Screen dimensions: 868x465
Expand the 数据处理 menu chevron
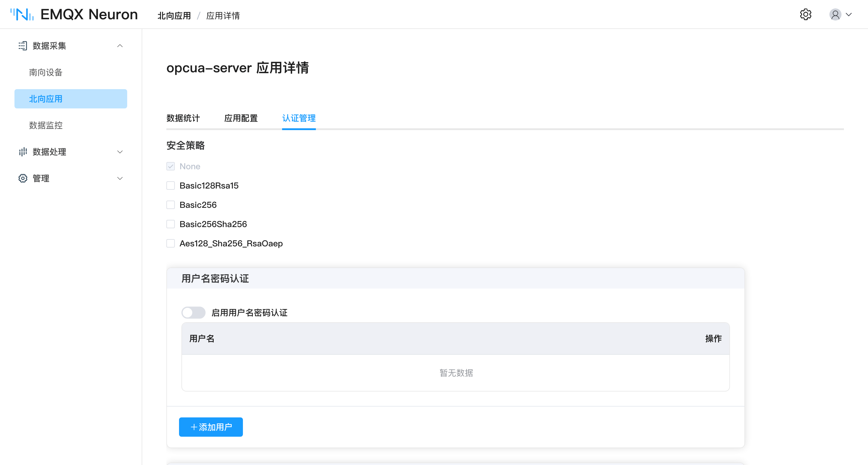point(120,152)
